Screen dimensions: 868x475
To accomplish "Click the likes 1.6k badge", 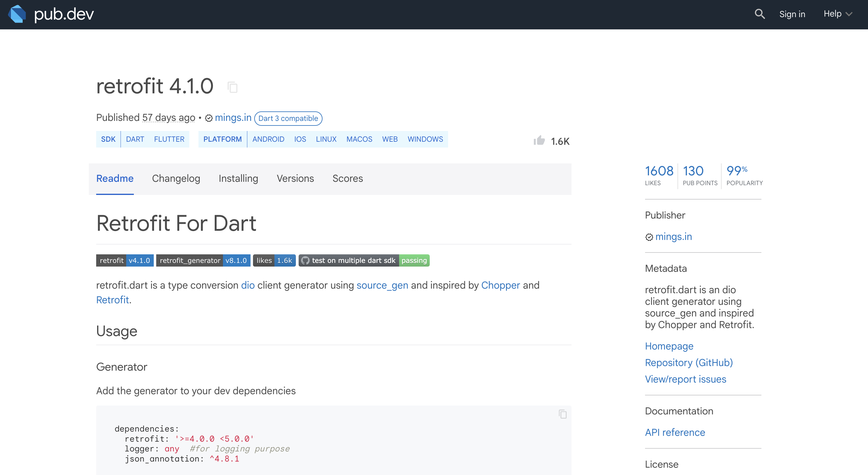I will coord(274,260).
